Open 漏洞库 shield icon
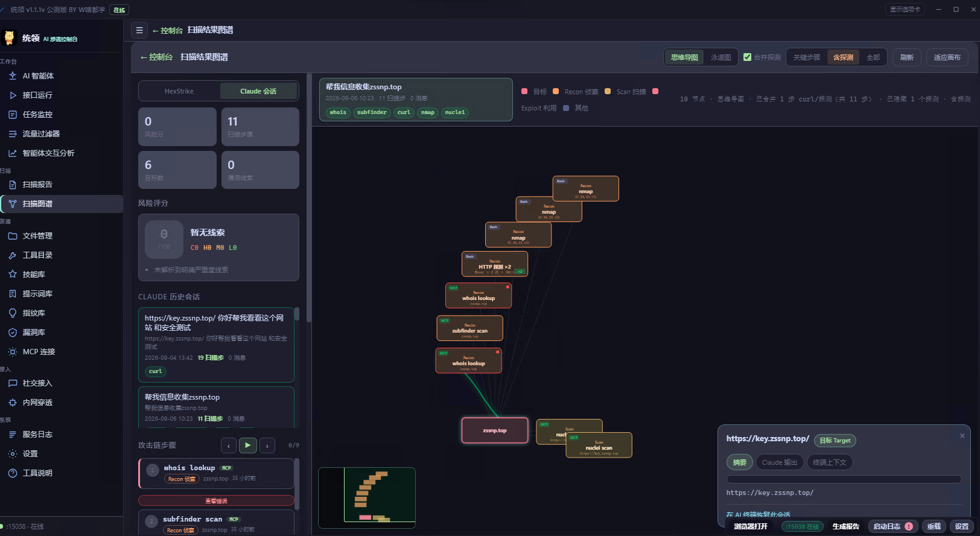Viewport: 980px width, 536px height. click(13, 333)
